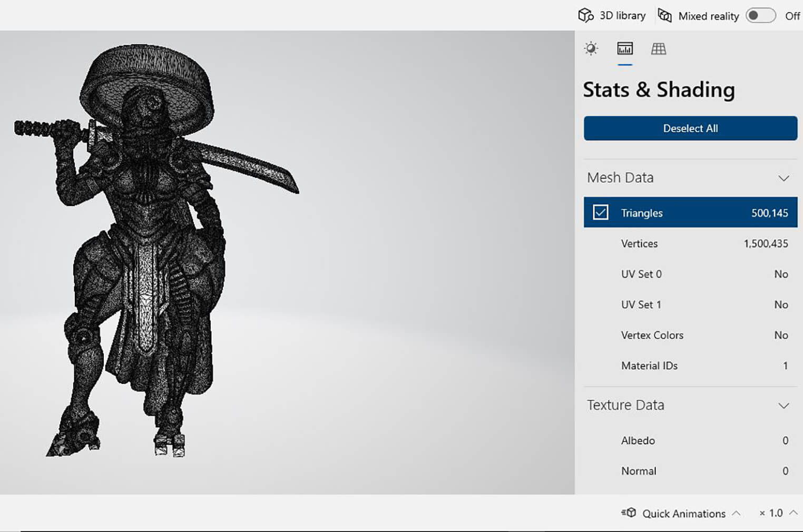Screen dimensions: 803x532
Task: Collapse the Mesh Data section
Action: (784, 178)
